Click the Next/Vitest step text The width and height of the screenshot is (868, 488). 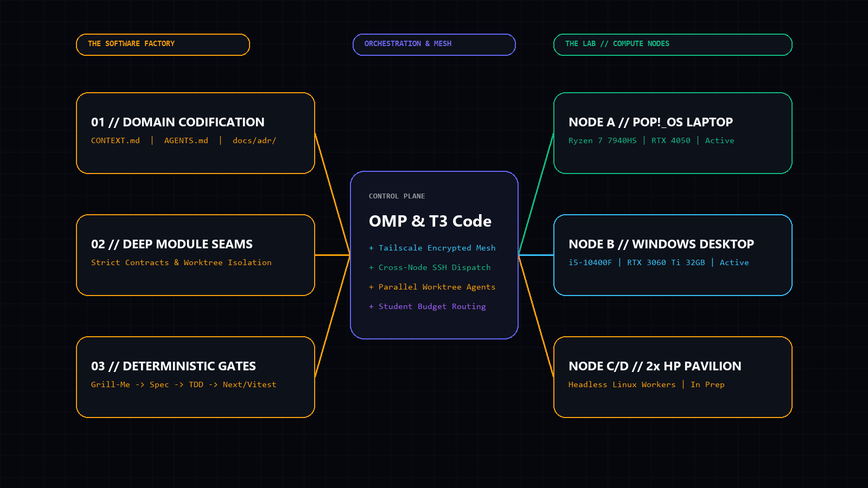[250, 384]
